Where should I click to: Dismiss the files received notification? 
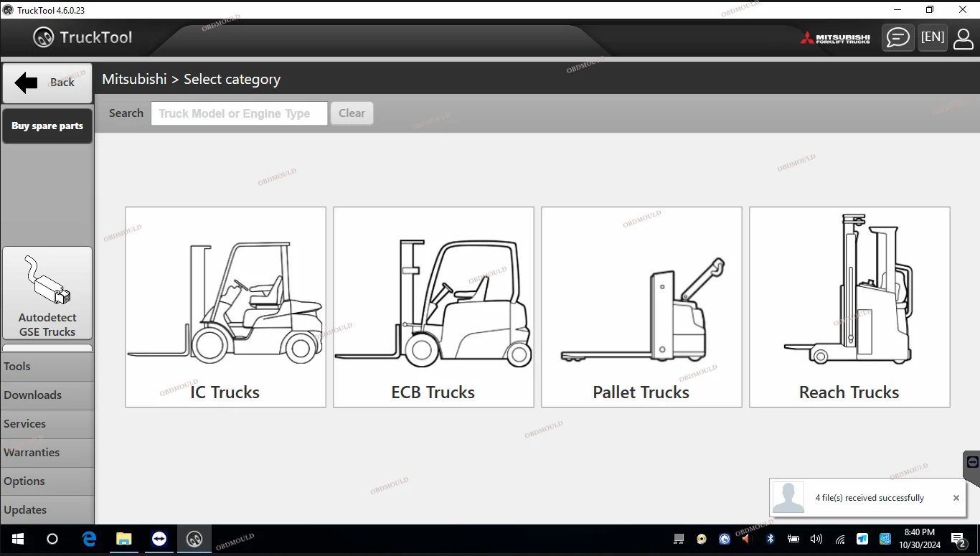point(956,498)
